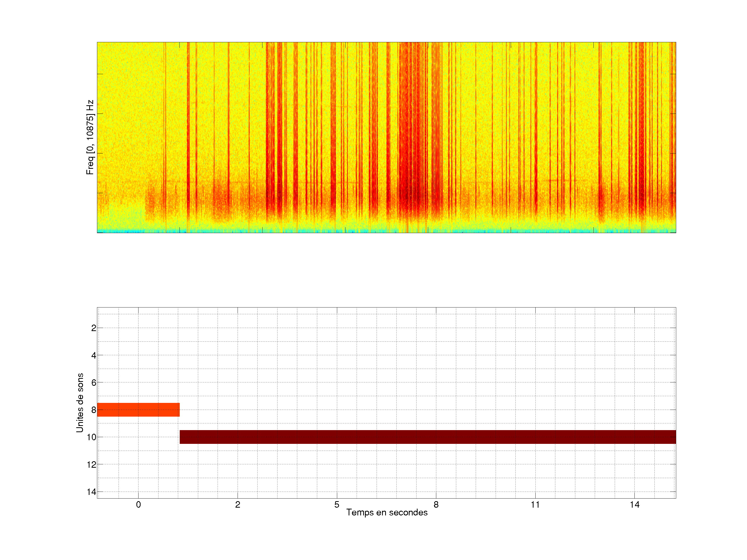The width and height of the screenshot is (747, 560).
Task: Click the x-axis tick label 11
Action: tap(535, 505)
